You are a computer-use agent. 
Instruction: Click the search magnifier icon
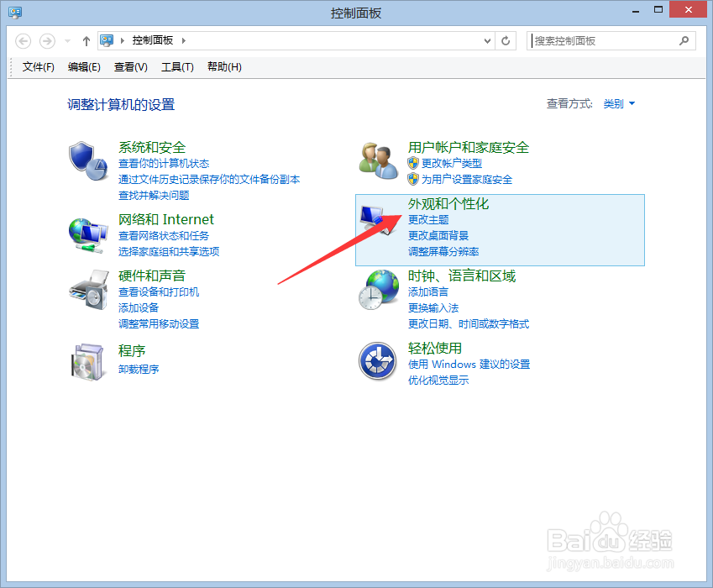click(684, 41)
